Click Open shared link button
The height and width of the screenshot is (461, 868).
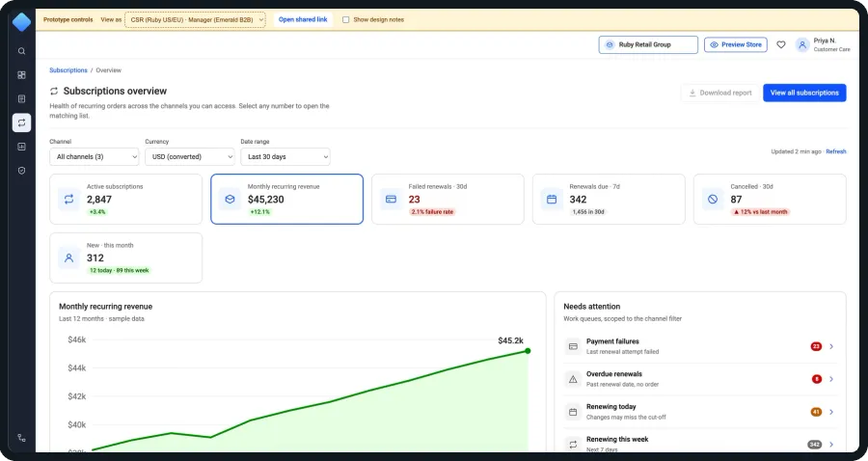pos(303,19)
